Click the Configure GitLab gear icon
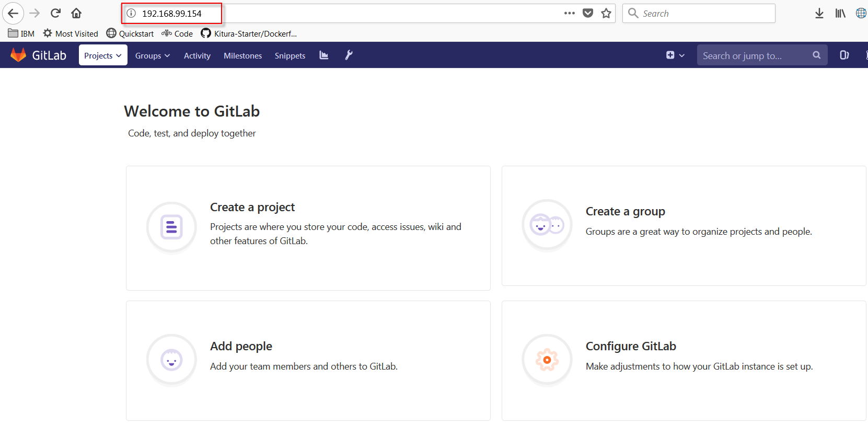Screen dimensions: 868x425 click(x=547, y=360)
